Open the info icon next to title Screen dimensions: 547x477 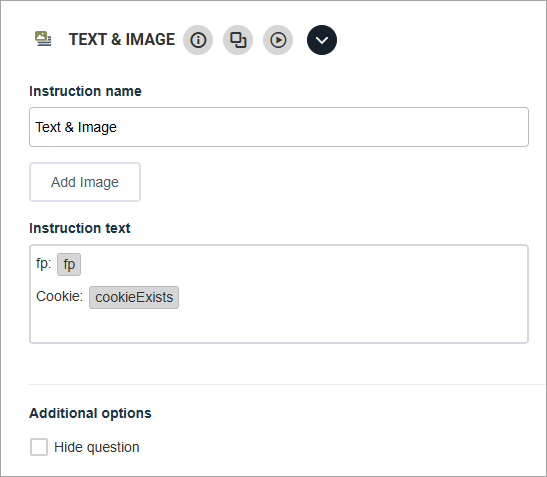198,40
